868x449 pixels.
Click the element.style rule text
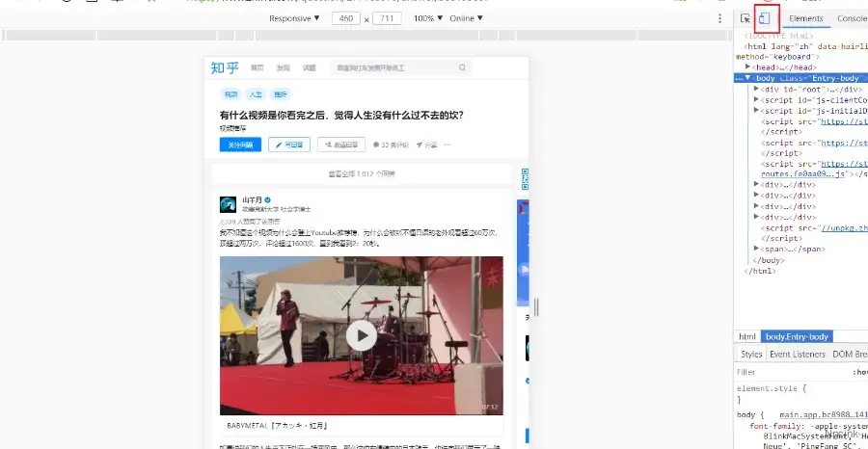tap(772, 388)
